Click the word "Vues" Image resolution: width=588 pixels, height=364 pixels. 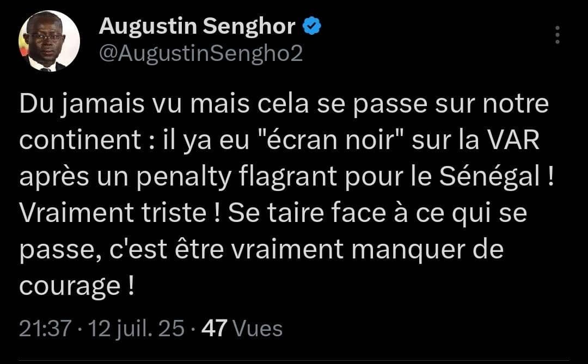[258, 329]
